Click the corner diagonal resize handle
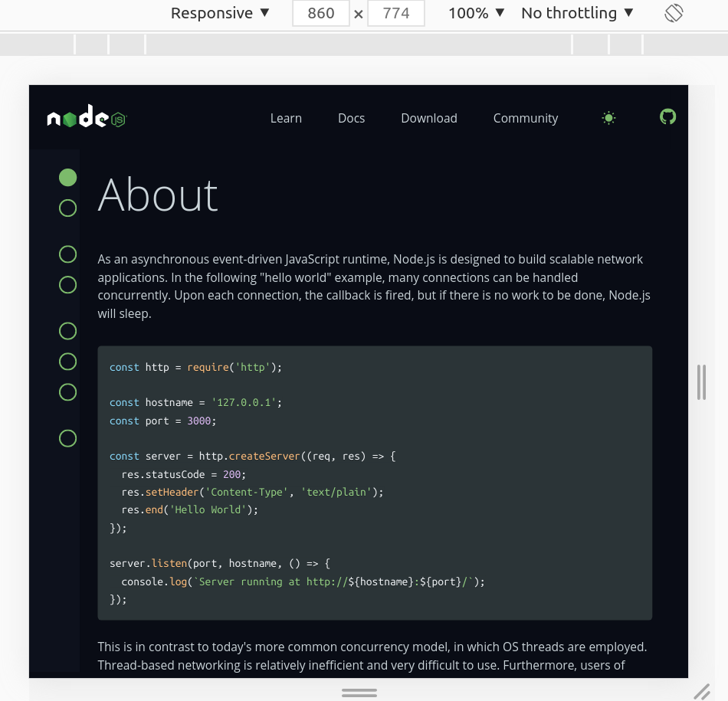The image size is (728, 701). pyautogui.click(x=702, y=692)
